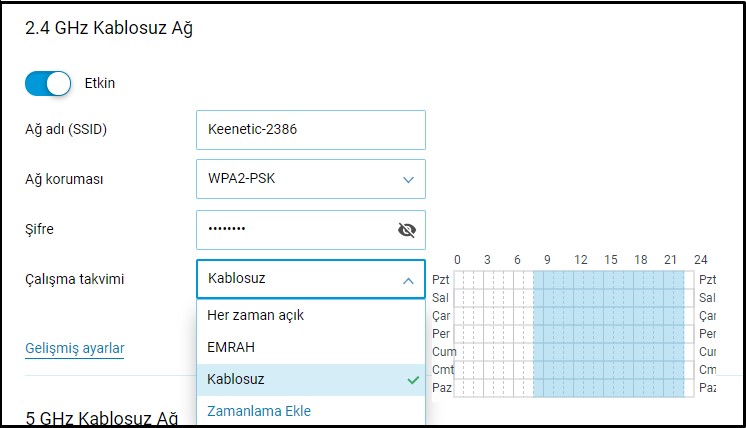This screenshot has width=746, height=428.
Task: Expand the Ağ koruması dropdown arrow
Action: (x=408, y=180)
